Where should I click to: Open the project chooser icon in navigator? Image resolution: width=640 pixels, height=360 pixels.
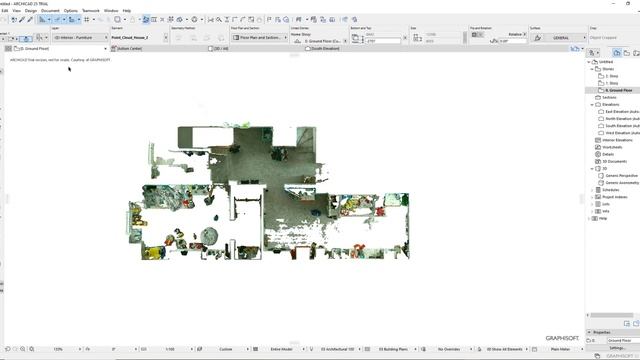tap(593, 53)
